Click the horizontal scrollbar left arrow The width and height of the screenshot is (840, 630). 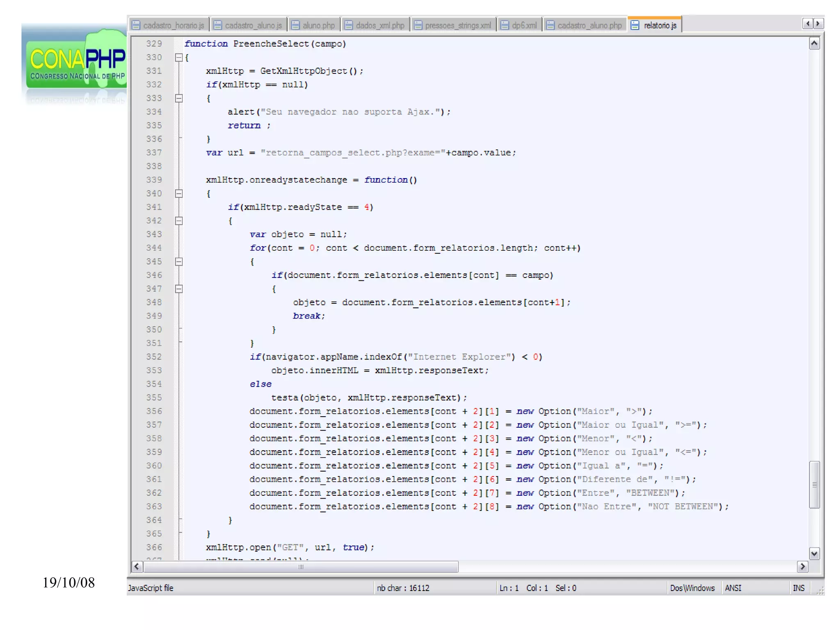click(x=137, y=567)
